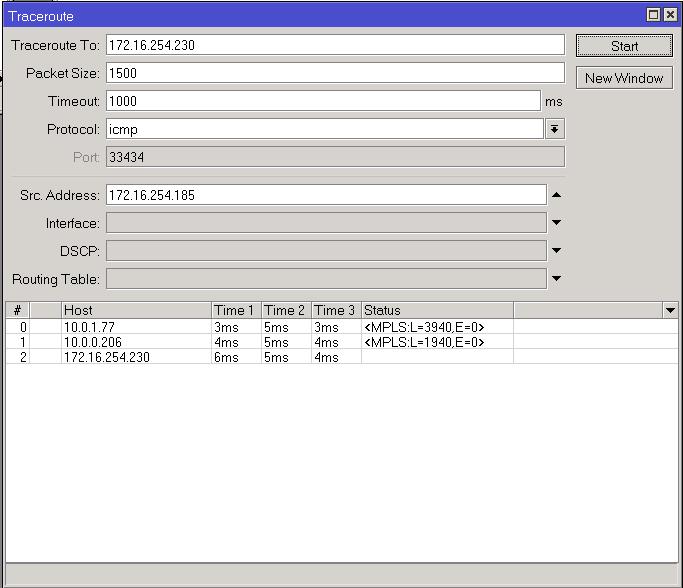
Task: Select the Timeout value field
Action: [x=323, y=101]
